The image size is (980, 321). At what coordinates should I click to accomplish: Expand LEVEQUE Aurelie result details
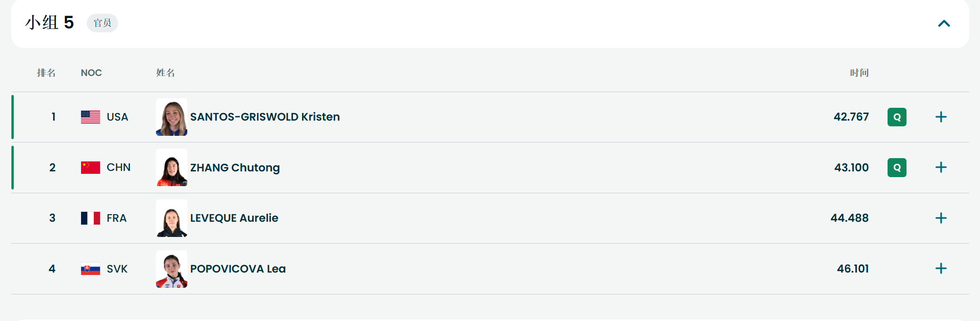click(941, 218)
